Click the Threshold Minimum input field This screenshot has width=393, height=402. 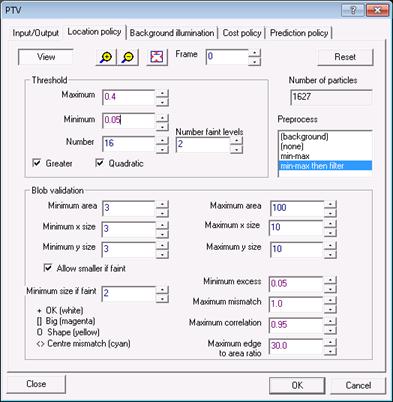coord(129,120)
